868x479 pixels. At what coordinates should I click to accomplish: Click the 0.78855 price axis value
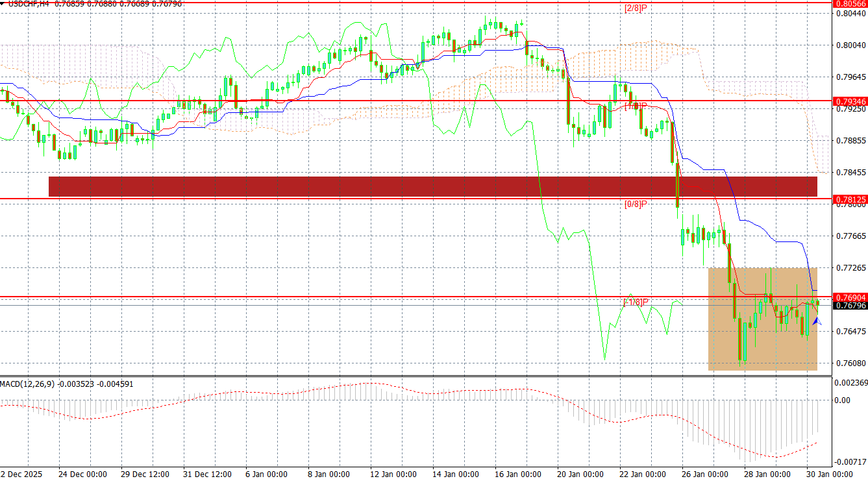[x=851, y=140]
